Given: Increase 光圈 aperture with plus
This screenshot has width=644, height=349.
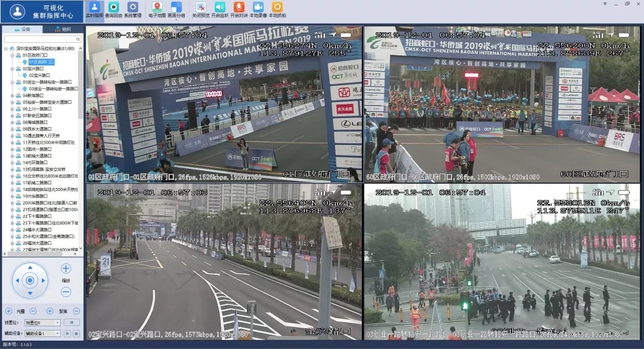Looking at the screenshot, I should click(8, 311).
